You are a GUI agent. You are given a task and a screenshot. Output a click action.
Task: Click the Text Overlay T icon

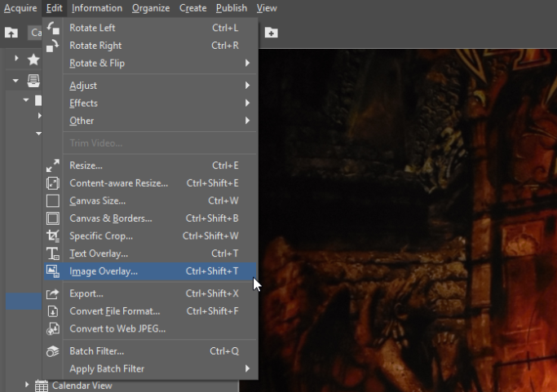53,253
